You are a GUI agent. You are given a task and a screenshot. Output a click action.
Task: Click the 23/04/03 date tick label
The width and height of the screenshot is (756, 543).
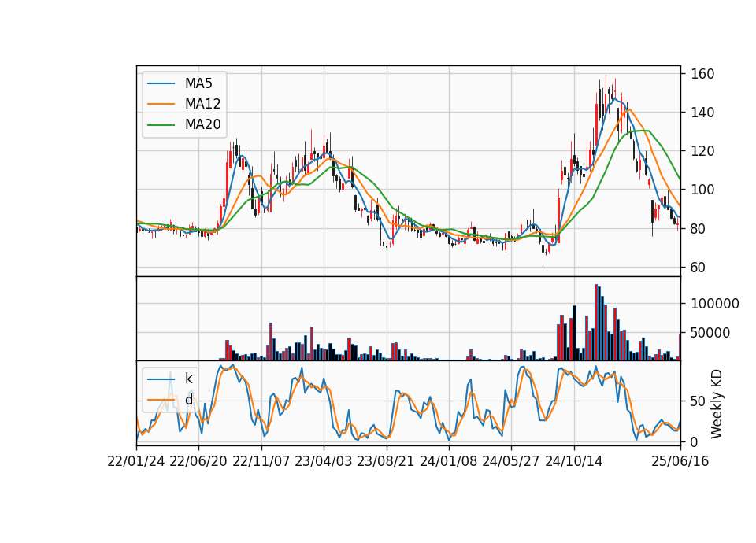pos(324,462)
